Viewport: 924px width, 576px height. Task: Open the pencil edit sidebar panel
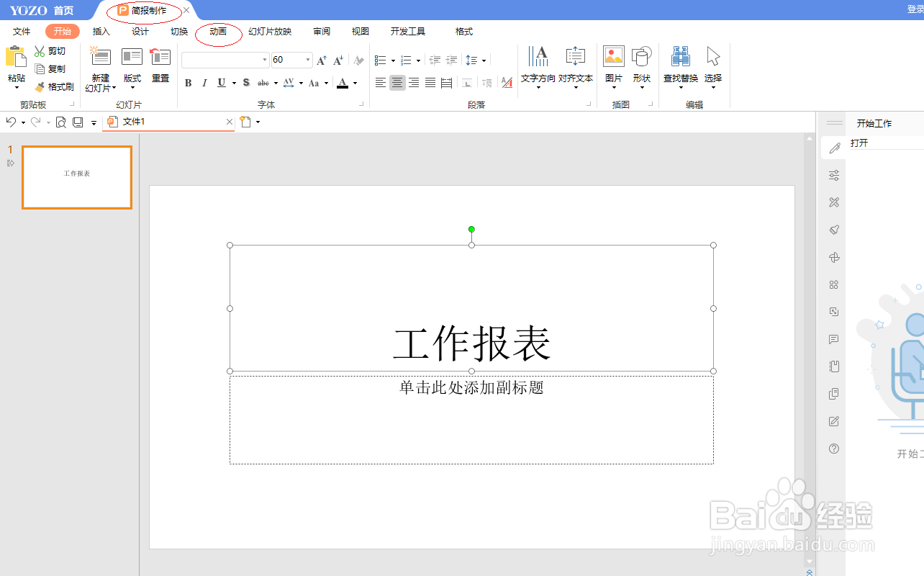click(834, 148)
